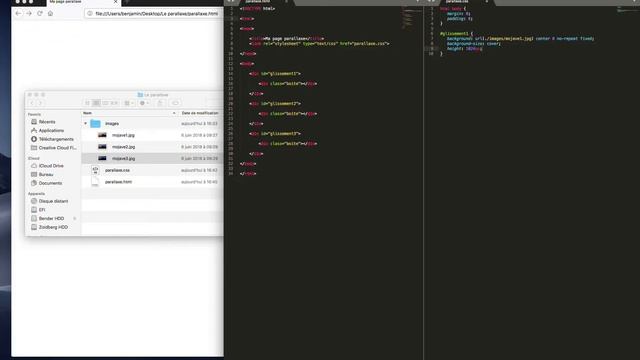
Task: Click parallaxe.css file icon
Action: coord(95,170)
